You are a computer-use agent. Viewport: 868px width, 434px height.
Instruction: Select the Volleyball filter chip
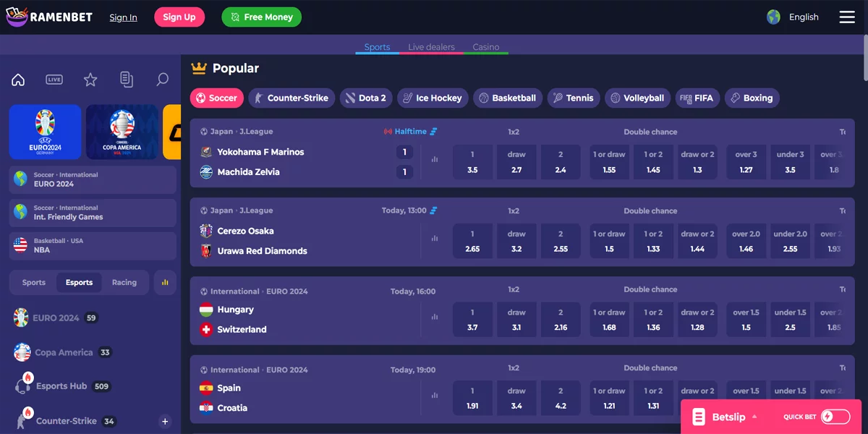[638, 98]
